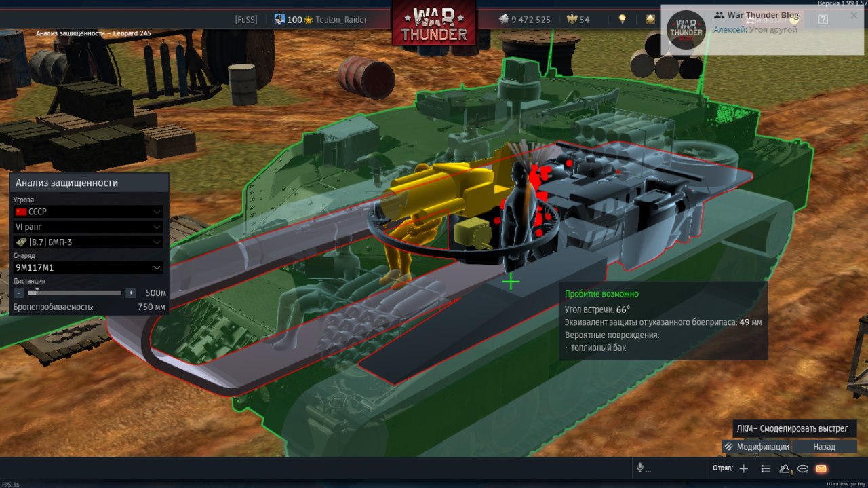Click the 750 мм penetration value
This screenshot has width=868, height=488.
[x=151, y=307]
